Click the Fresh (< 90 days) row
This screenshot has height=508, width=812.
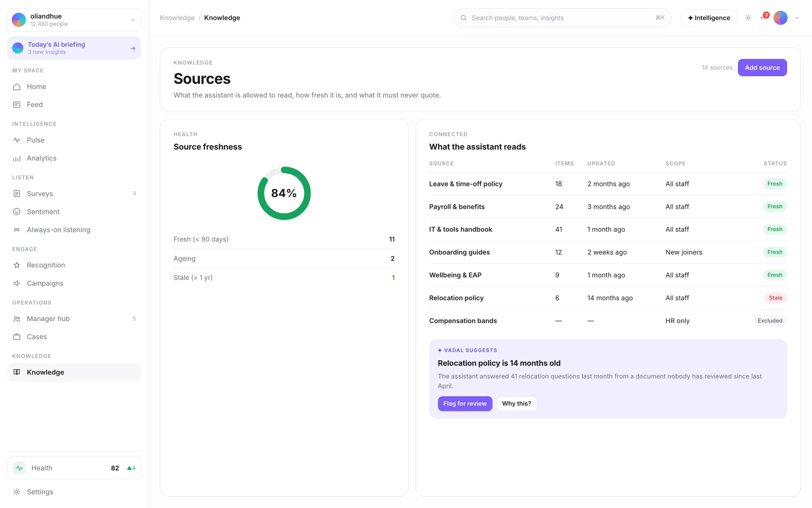(x=284, y=239)
